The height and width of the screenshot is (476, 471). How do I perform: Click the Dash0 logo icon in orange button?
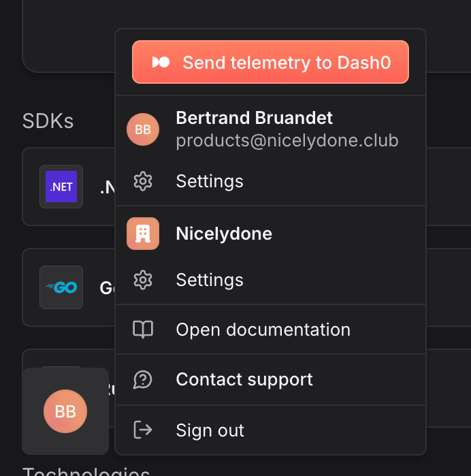[x=161, y=63]
